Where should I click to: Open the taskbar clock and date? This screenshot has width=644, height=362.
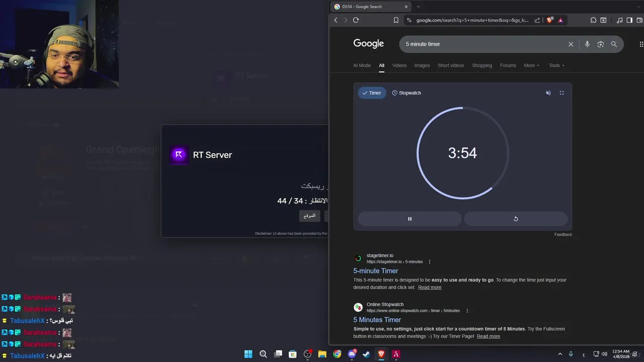[621, 354]
